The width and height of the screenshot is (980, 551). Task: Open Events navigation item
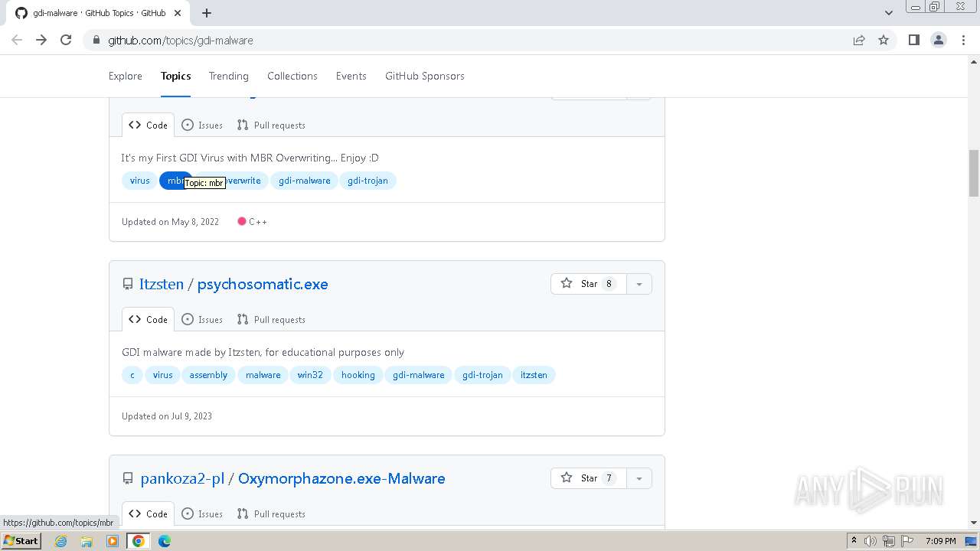(351, 76)
